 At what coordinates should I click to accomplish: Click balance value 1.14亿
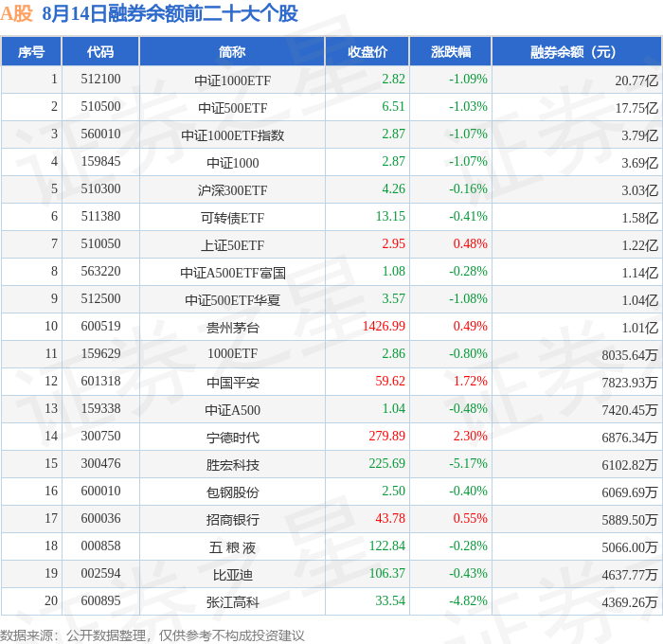(639, 273)
